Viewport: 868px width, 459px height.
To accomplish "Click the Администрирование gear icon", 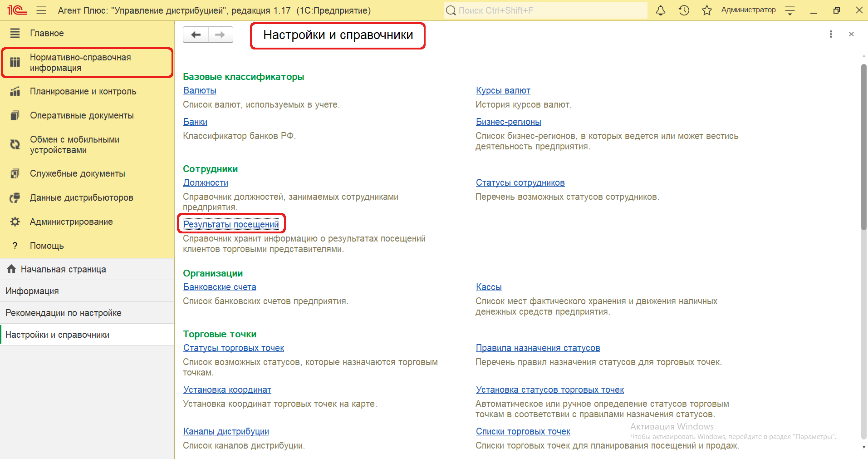I will pyautogui.click(x=15, y=222).
